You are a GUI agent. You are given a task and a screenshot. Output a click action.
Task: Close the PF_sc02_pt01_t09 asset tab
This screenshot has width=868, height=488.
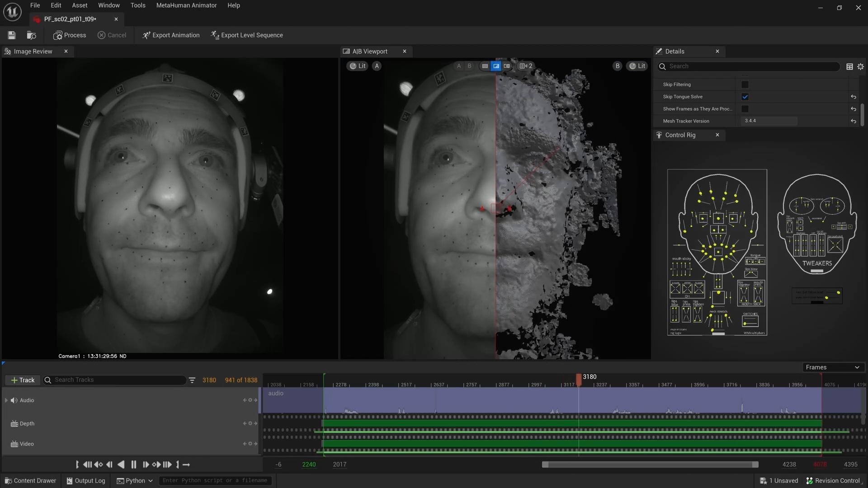(116, 19)
